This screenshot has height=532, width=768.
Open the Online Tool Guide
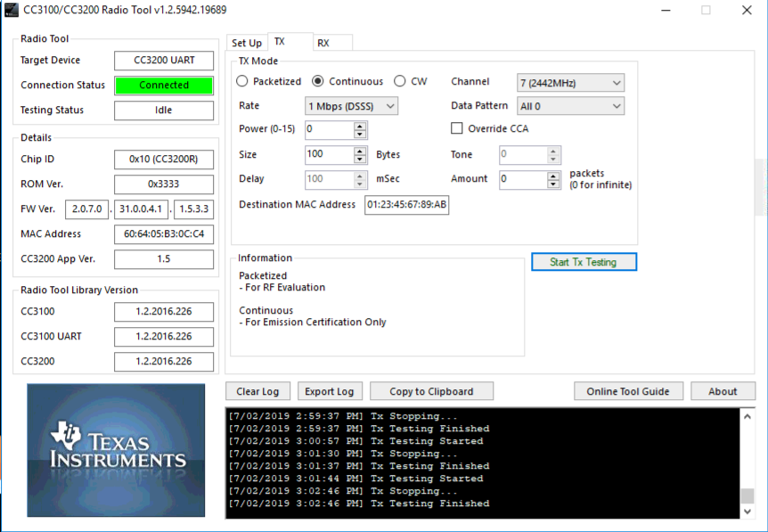pyautogui.click(x=628, y=391)
